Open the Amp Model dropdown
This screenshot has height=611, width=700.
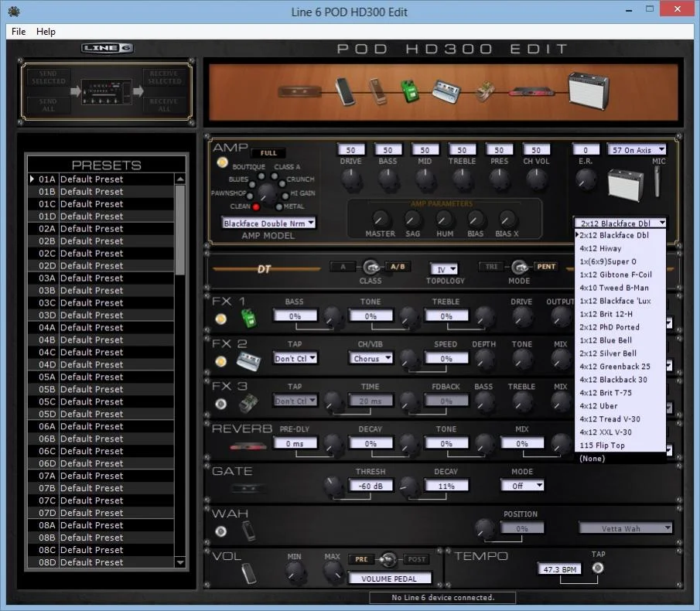point(268,223)
